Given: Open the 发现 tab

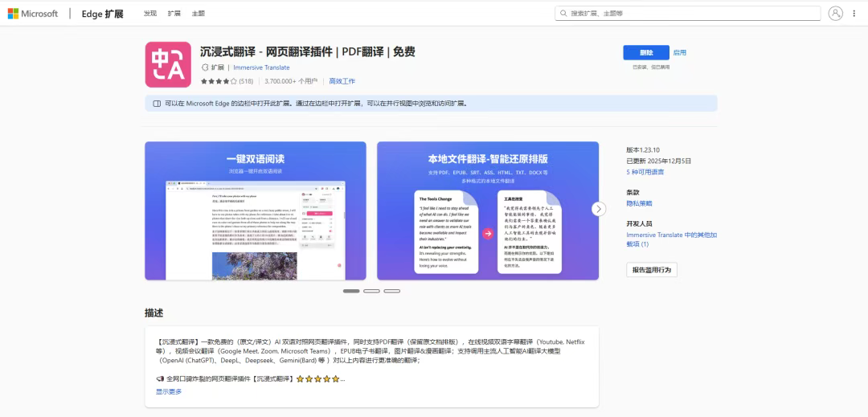Looking at the screenshot, I should pos(150,14).
